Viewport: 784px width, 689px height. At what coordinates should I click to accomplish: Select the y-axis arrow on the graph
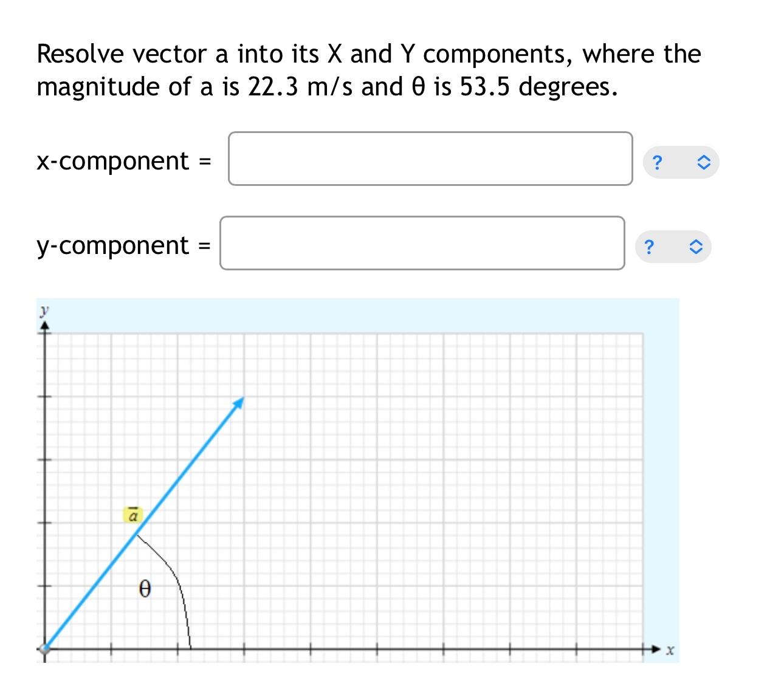(x=46, y=325)
